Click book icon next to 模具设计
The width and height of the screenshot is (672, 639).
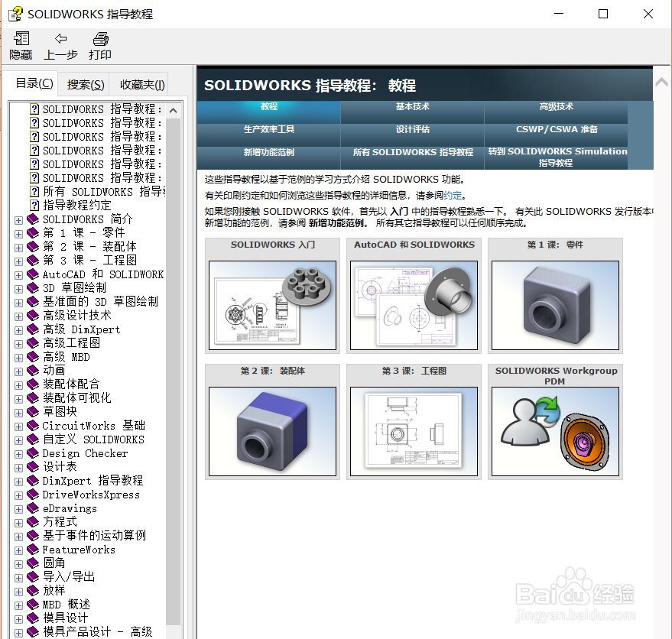click(33, 618)
